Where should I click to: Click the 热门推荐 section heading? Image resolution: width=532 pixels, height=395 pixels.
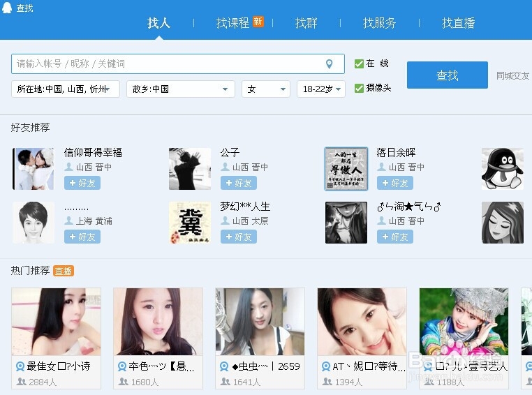pos(30,271)
